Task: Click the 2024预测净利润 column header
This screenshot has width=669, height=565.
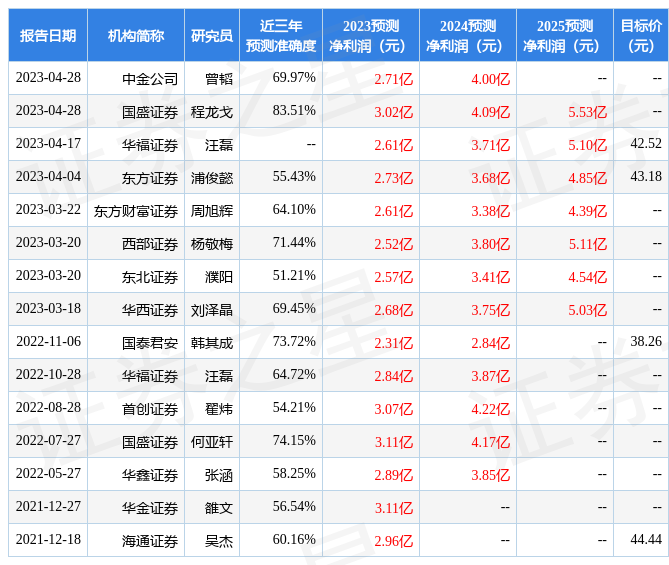Action: (x=468, y=35)
